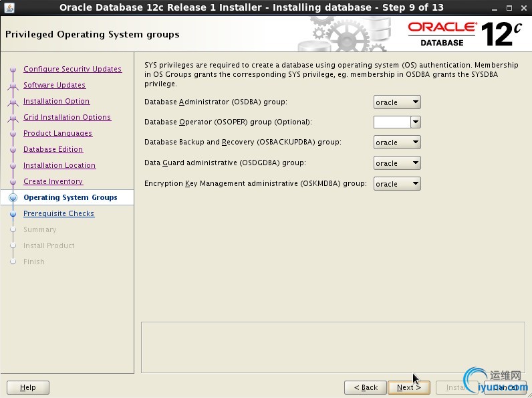Screen dimensions: 532x398
Task: Click the 'Encryption Key Management administrative (OSKMDBA) group:' label
Action: point(255,183)
